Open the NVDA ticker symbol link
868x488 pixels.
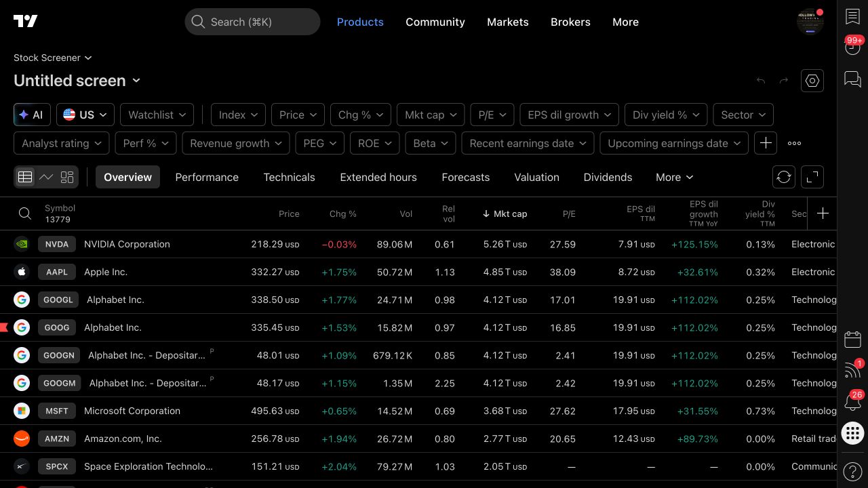[57, 244]
